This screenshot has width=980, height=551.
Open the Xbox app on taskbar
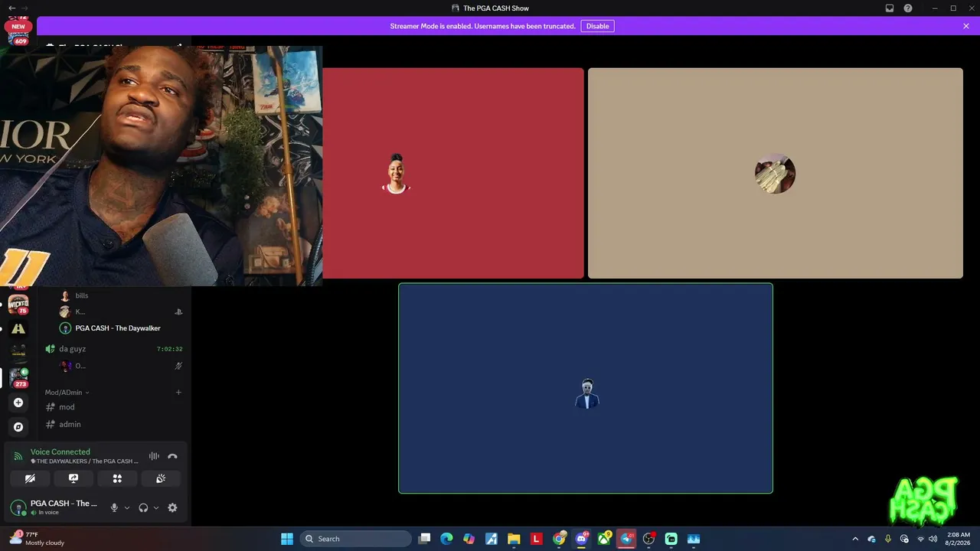pos(604,539)
